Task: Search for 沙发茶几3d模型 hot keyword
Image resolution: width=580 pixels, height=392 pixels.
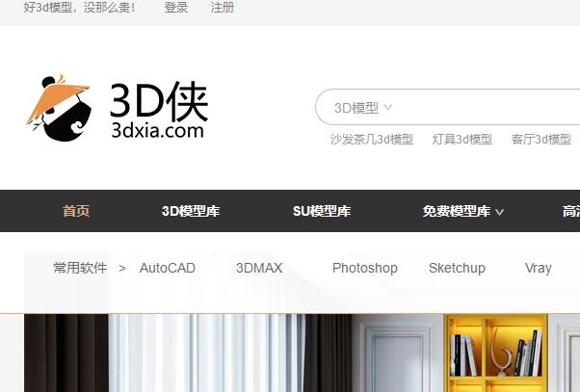Action: coord(372,139)
